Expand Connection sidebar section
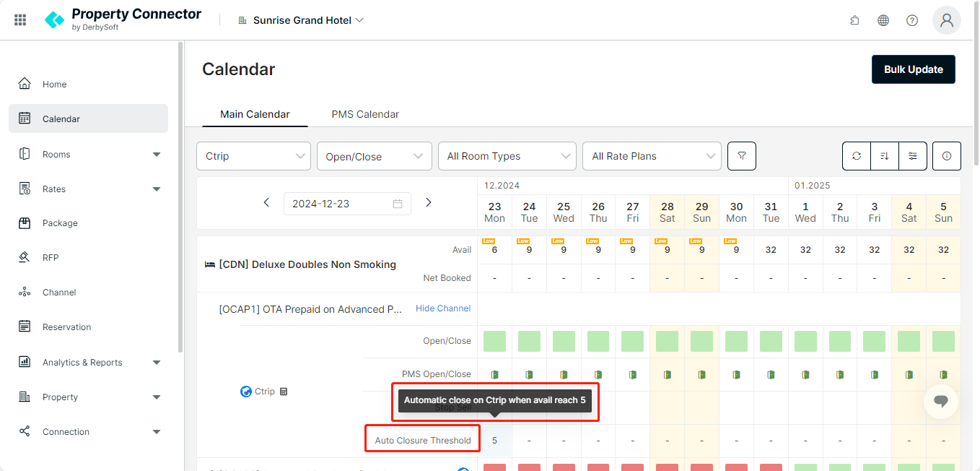The width and height of the screenshot is (980, 471). 88,431
